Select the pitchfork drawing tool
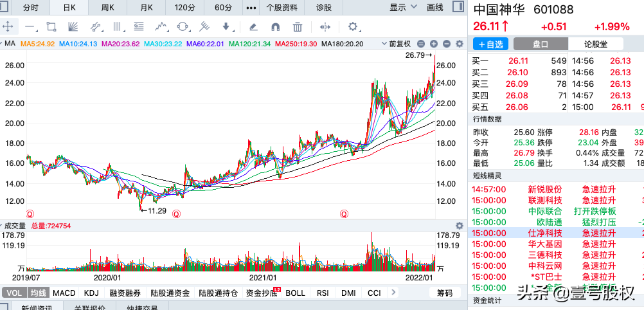The image size is (644, 310). tap(204, 27)
